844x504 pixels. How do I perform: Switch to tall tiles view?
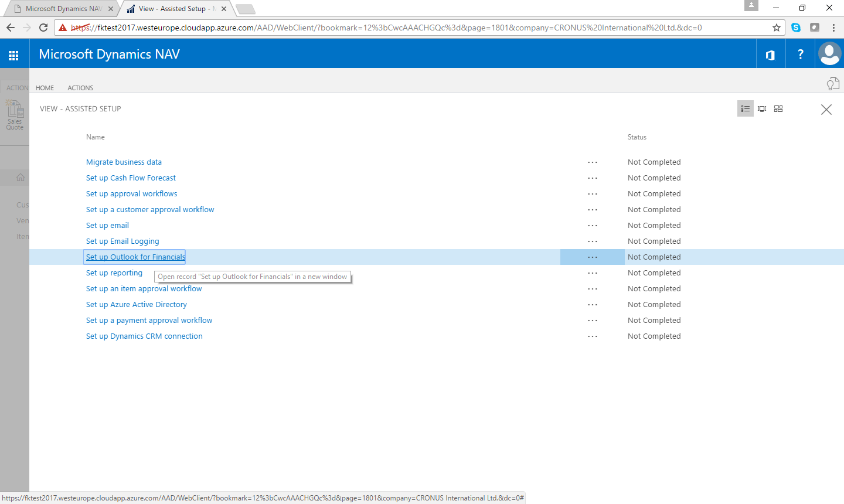[762, 108]
